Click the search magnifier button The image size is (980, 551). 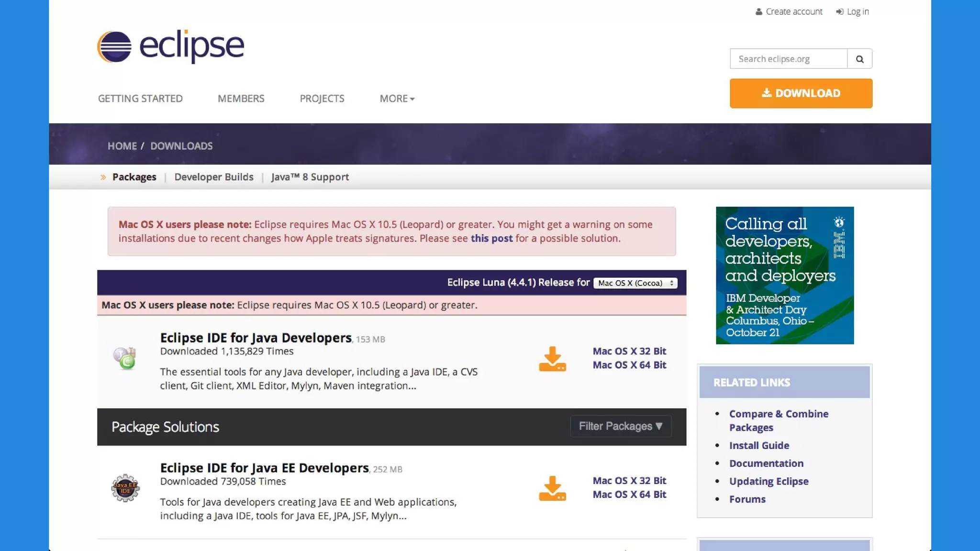[x=859, y=59]
